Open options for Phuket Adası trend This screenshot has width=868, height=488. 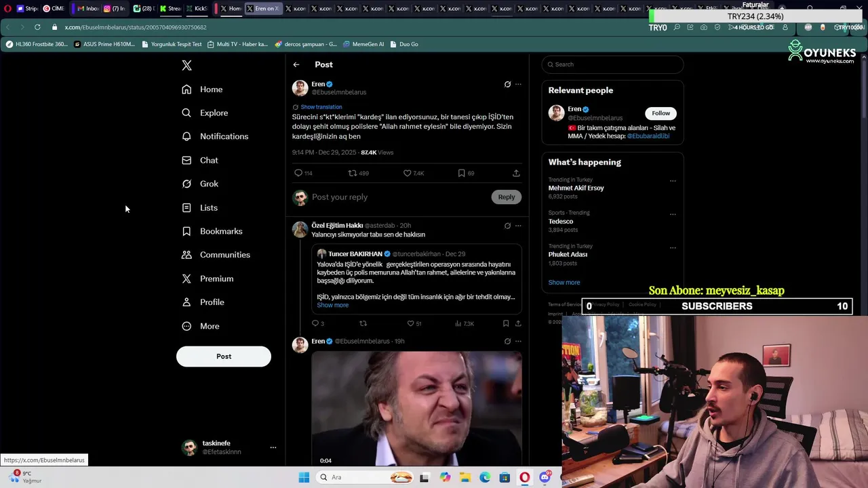(673, 247)
